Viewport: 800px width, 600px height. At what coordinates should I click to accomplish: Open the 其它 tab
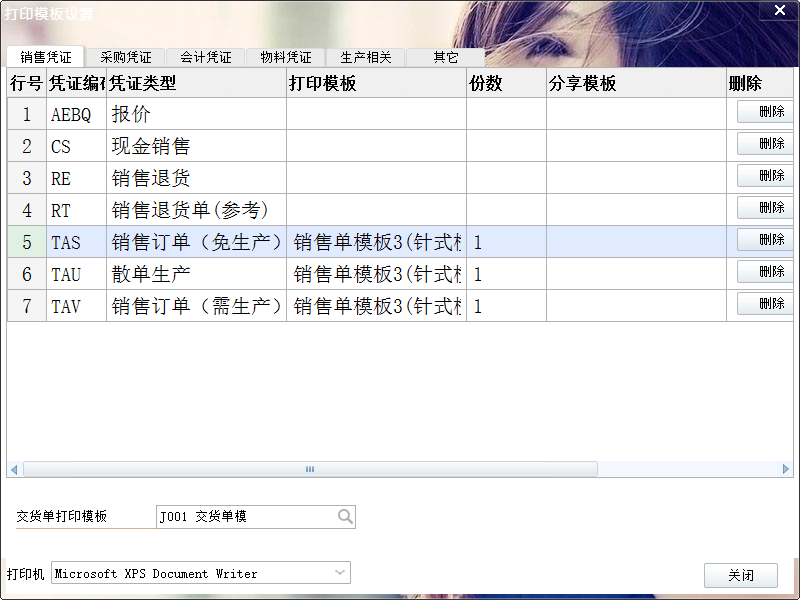446,58
